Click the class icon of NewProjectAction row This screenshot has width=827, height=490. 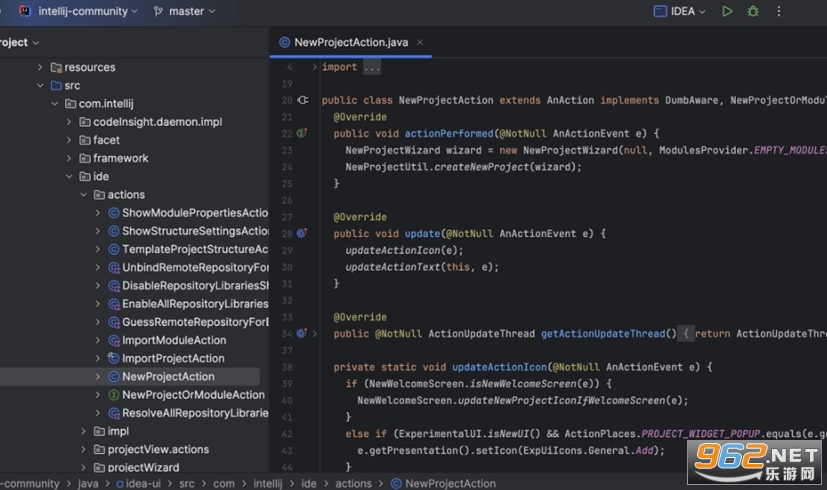[x=113, y=377]
